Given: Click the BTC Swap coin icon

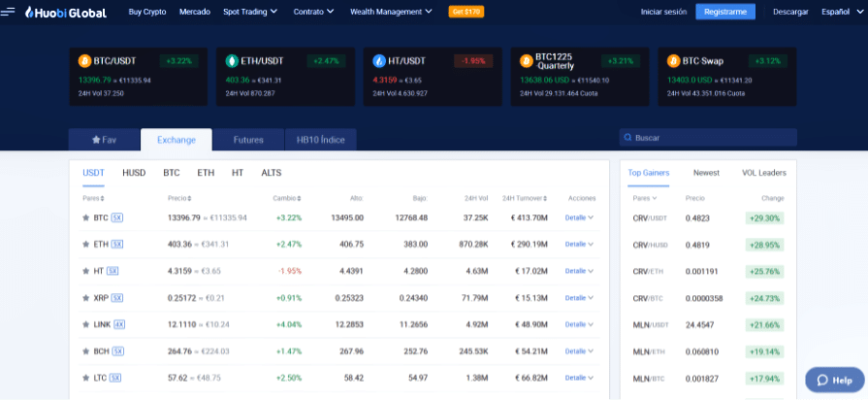Looking at the screenshot, I should tap(674, 61).
